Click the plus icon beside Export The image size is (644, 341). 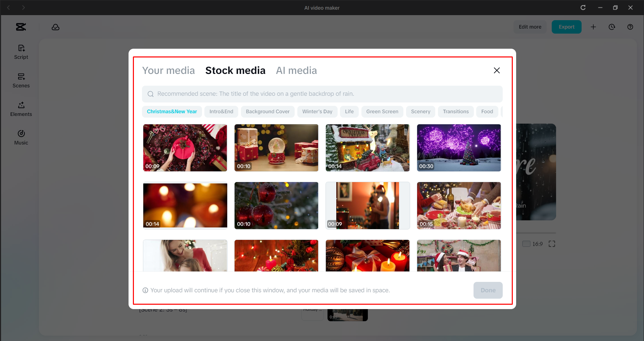point(593,27)
